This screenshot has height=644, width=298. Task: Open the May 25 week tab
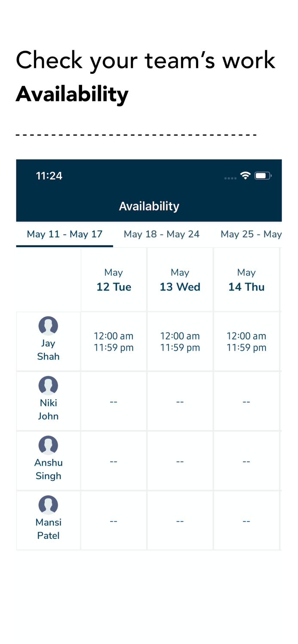(251, 234)
